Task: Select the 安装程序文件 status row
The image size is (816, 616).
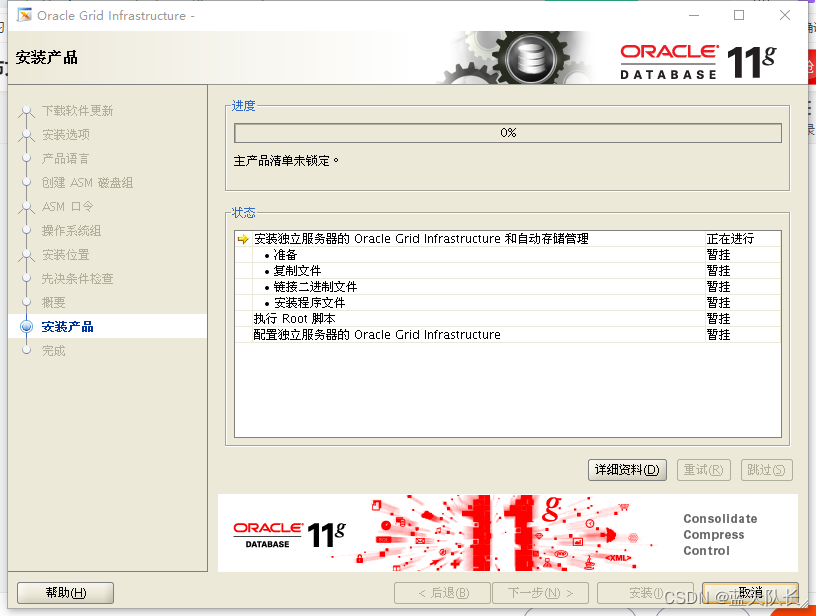Action: 507,303
